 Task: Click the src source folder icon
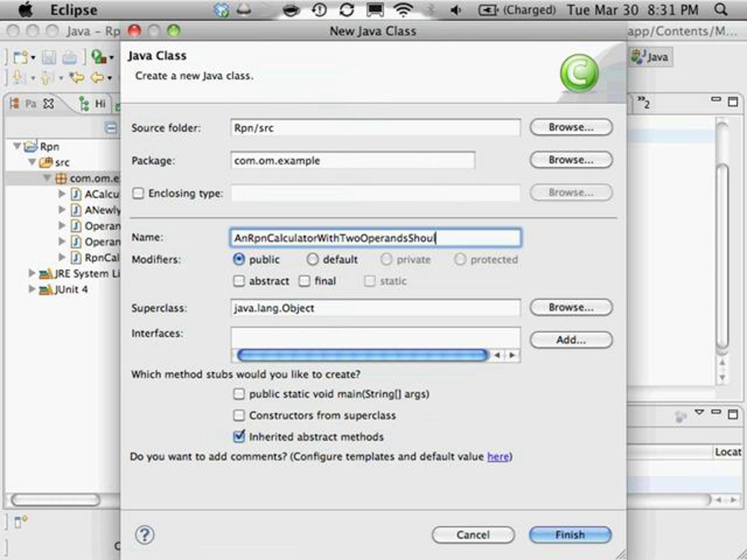tap(45, 162)
